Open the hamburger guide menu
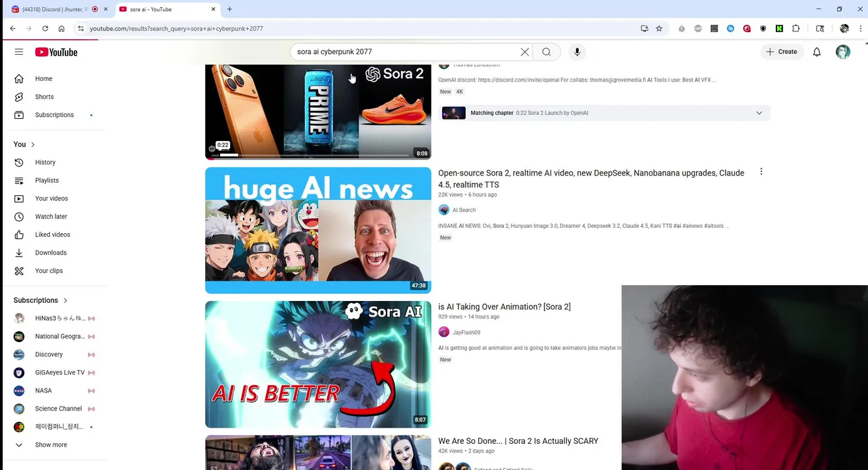The image size is (868, 470). [x=19, y=52]
